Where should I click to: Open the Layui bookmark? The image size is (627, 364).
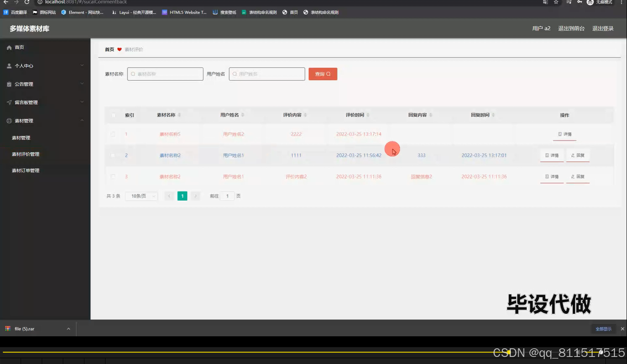point(134,12)
